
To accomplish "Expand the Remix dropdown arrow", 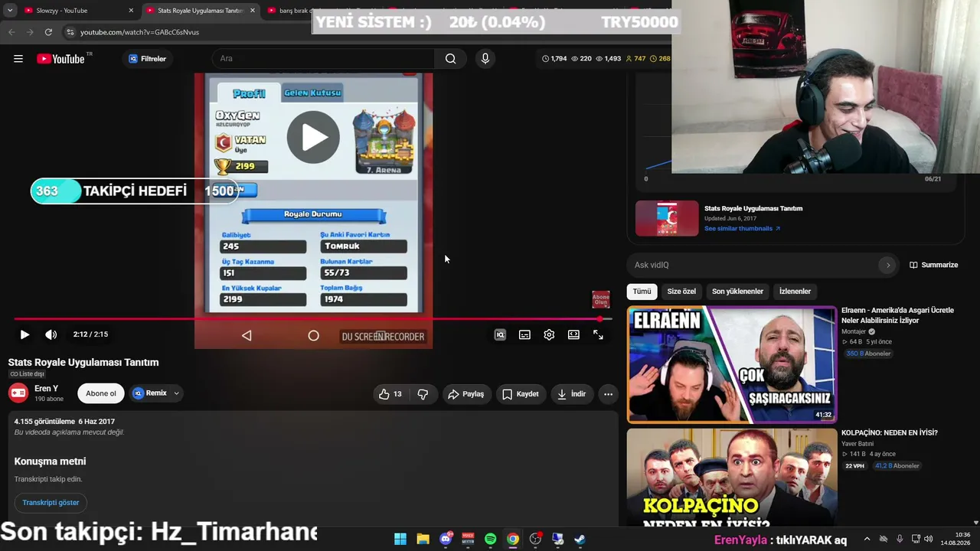I will pos(177,393).
